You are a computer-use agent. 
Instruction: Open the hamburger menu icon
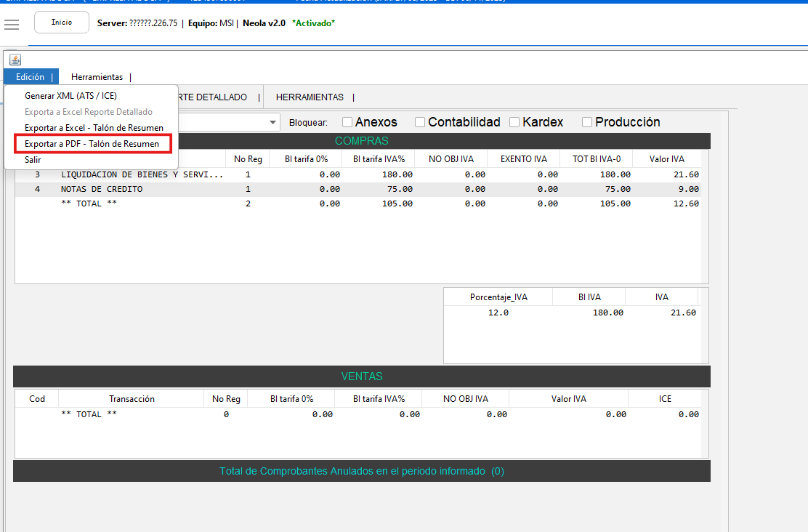point(12,25)
